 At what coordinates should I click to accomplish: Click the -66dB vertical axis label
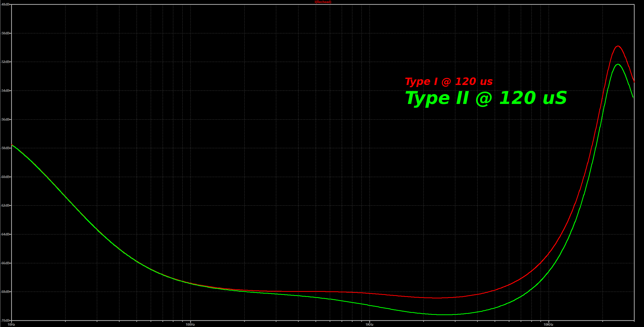click(5, 263)
